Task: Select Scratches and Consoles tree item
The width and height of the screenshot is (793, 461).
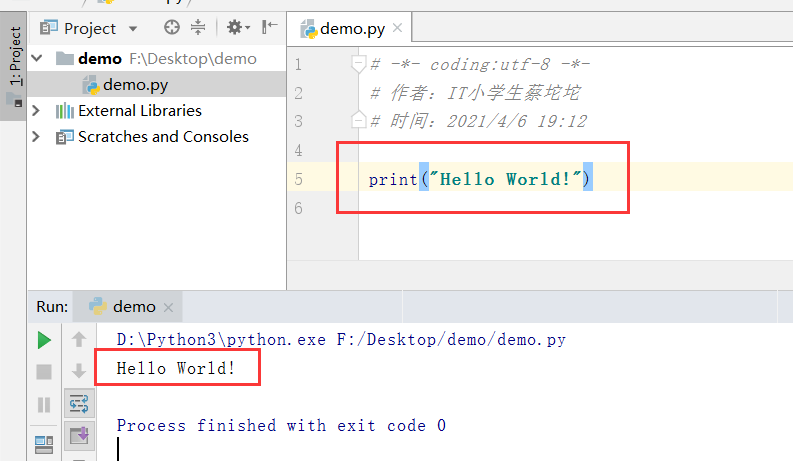Action: pos(163,136)
